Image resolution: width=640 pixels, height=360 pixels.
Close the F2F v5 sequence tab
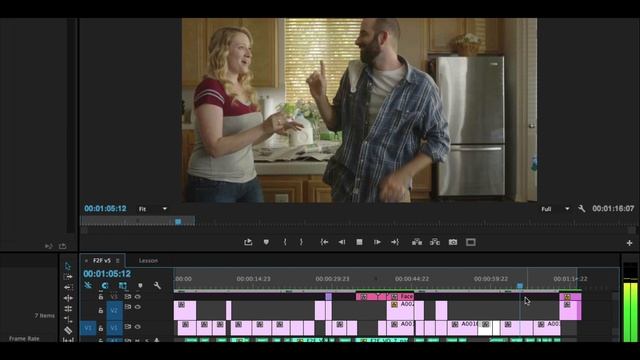86,260
